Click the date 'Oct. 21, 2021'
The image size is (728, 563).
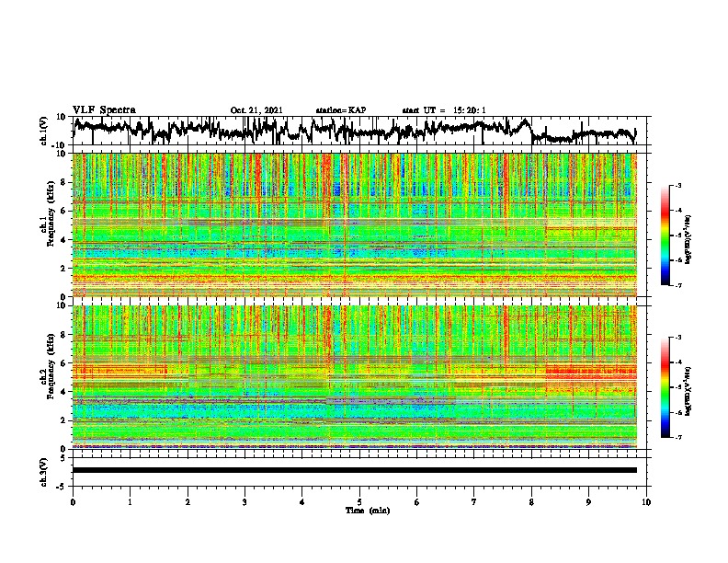(x=256, y=110)
